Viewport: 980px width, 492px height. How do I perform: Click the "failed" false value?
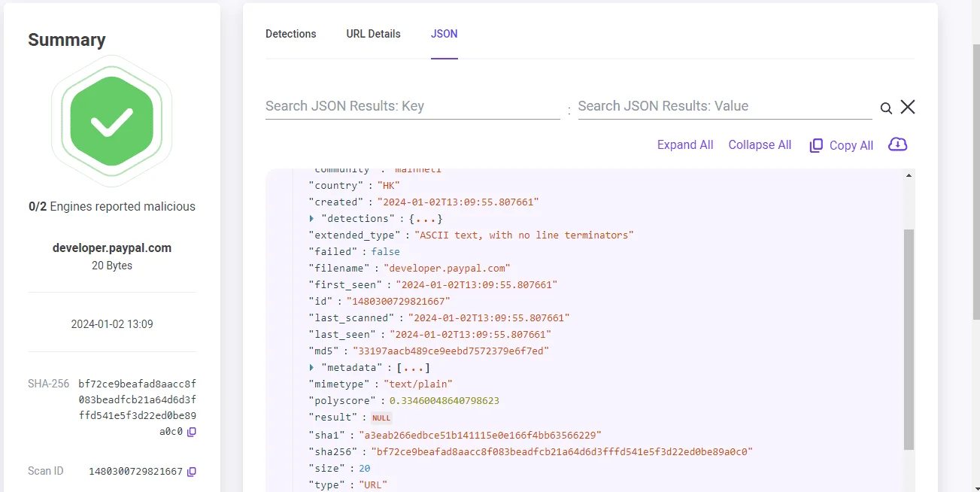(385, 252)
